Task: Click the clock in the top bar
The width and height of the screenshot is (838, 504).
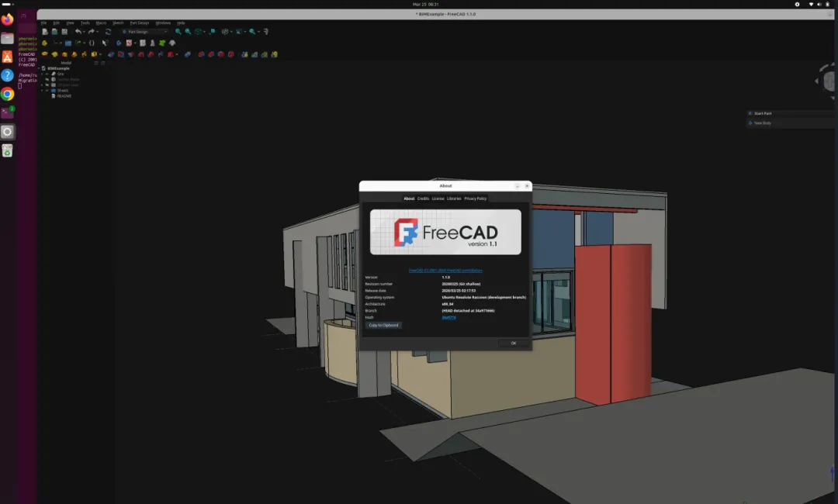Action: (425, 5)
